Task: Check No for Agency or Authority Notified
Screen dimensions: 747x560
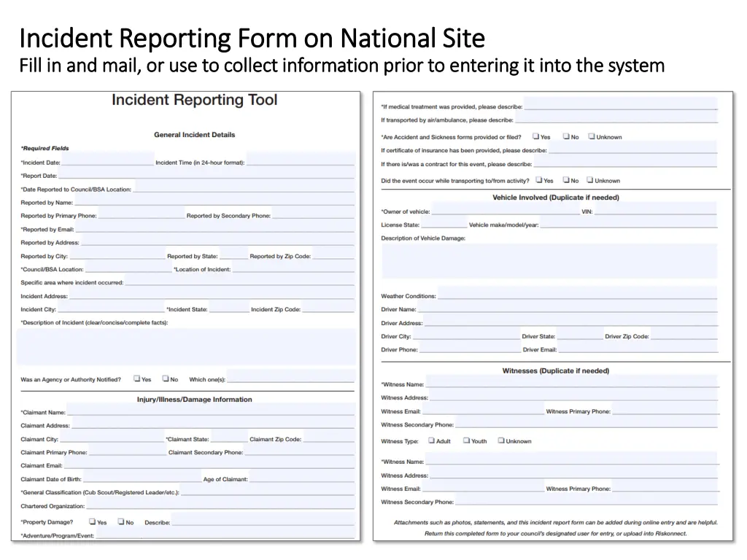Action: click(165, 378)
